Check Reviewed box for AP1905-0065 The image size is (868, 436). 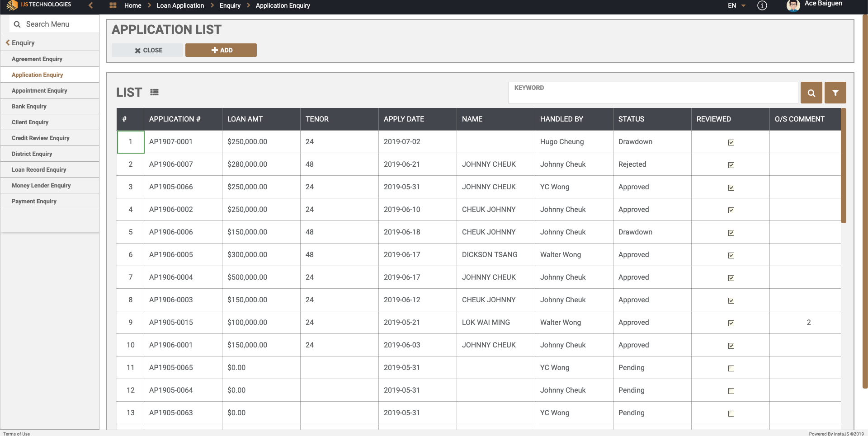731,368
